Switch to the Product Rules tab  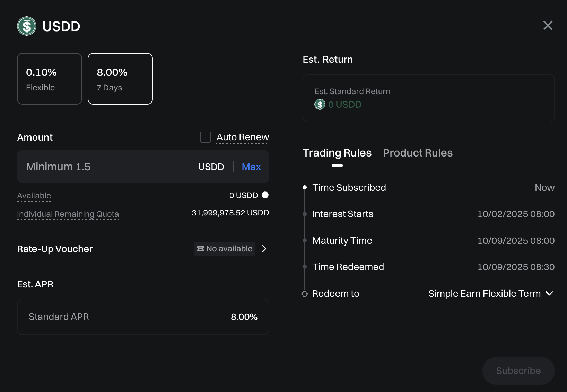tap(418, 153)
